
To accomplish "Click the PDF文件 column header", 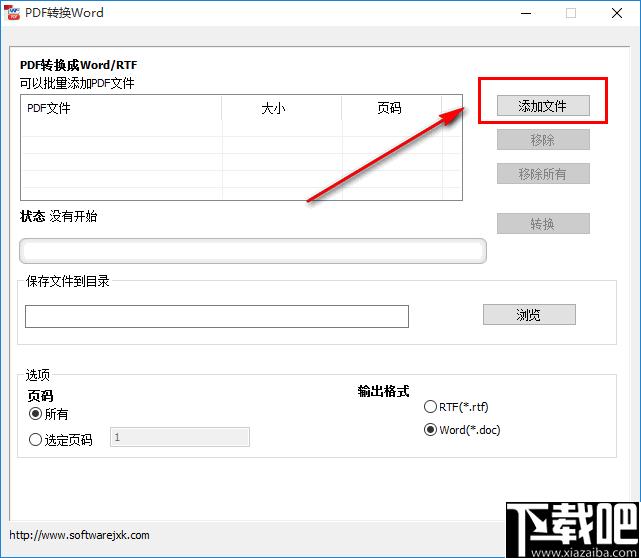I will pos(121,108).
